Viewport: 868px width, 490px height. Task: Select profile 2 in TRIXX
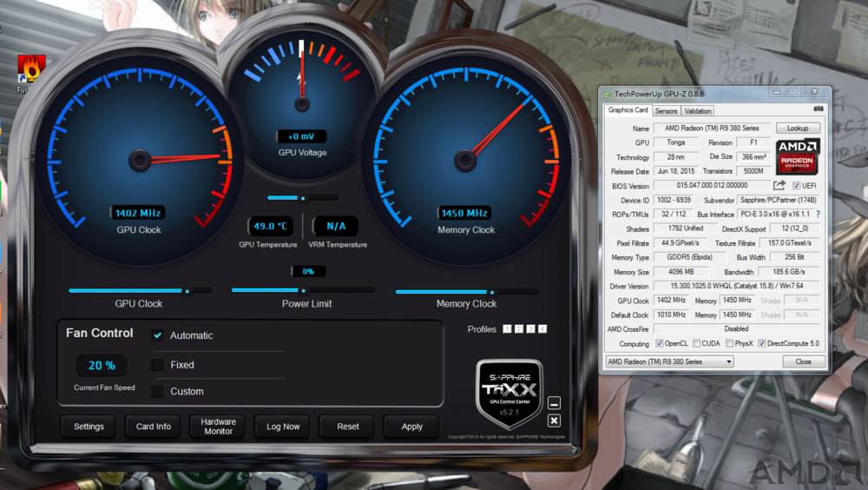(x=519, y=329)
